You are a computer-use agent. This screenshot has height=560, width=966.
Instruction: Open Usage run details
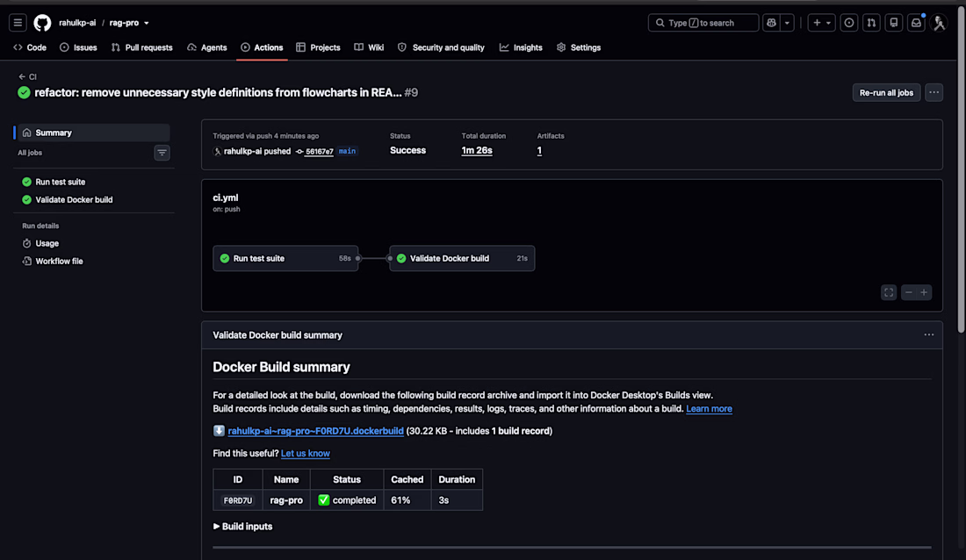(47, 243)
